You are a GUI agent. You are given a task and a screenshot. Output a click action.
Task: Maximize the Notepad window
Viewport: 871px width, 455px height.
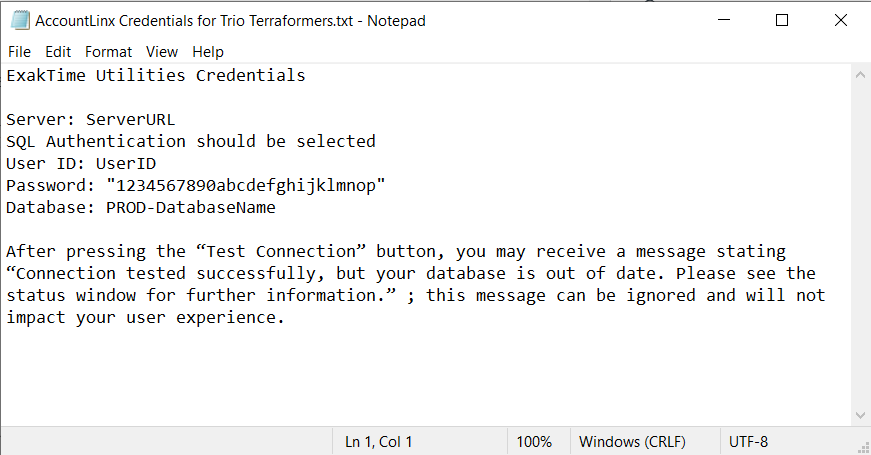tap(782, 20)
